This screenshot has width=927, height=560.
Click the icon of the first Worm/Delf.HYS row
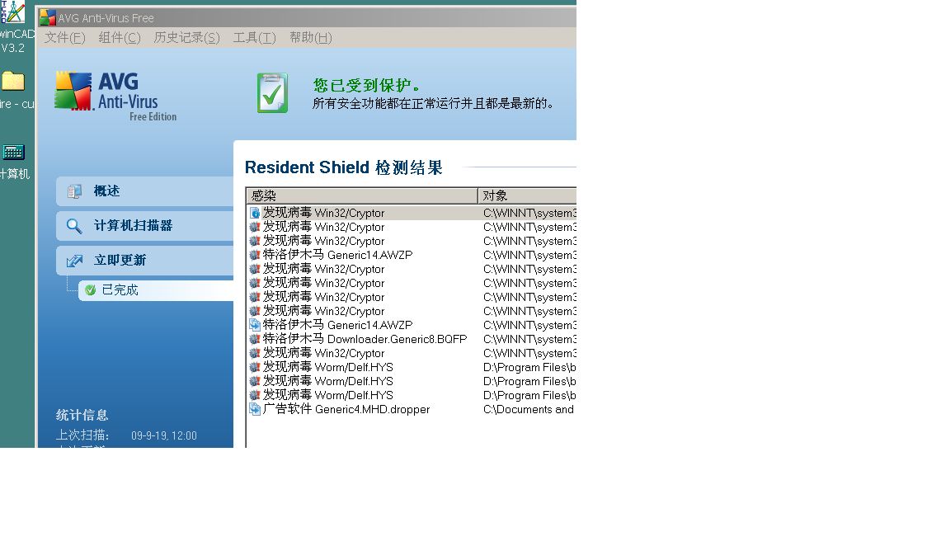click(255, 367)
